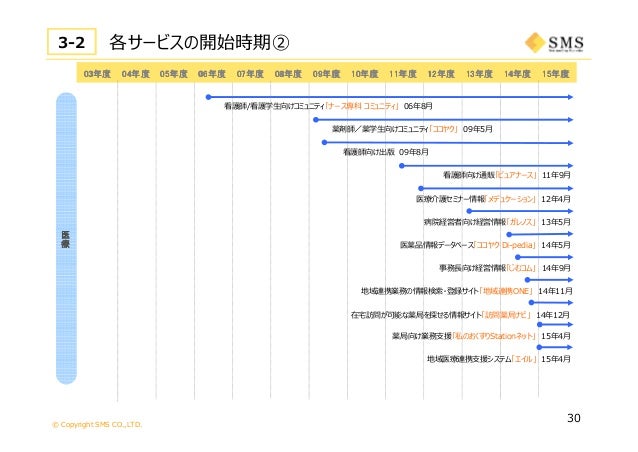Click the date 14年5月
Viewport: 638px width, 452px height.
pyautogui.click(x=556, y=245)
